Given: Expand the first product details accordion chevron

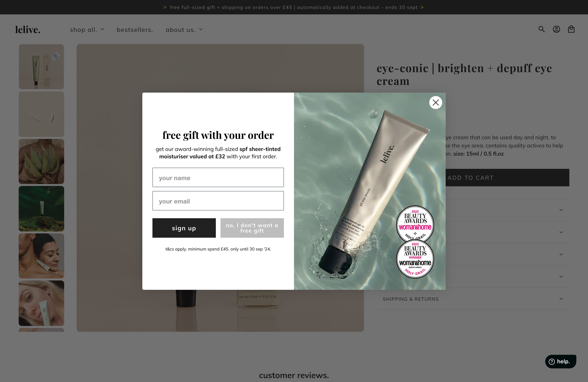Looking at the screenshot, I should click(x=561, y=210).
